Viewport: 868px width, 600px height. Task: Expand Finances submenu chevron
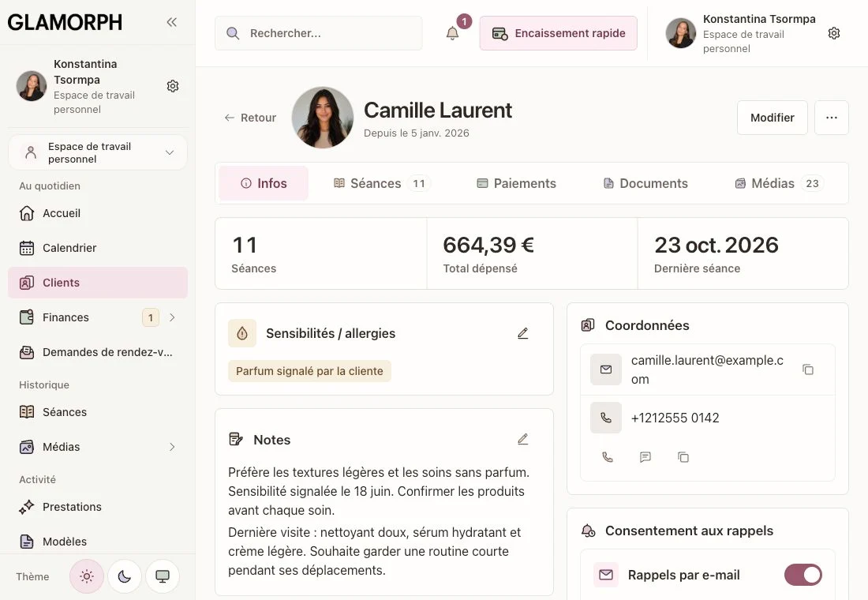172,317
